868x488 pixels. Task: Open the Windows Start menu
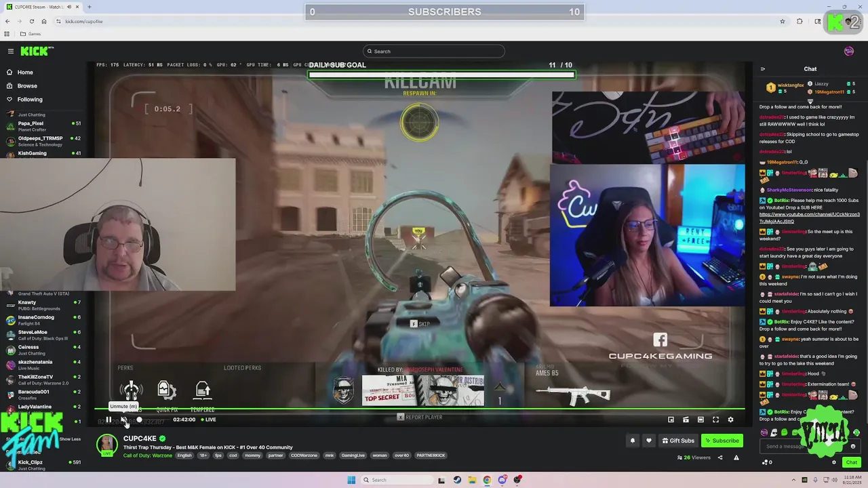click(x=351, y=480)
